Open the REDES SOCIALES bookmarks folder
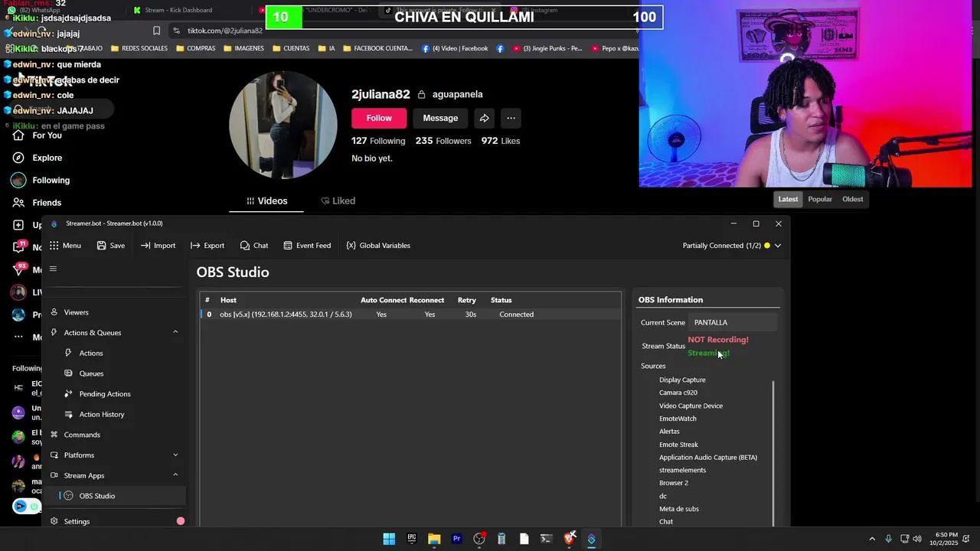 click(x=139, y=48)
